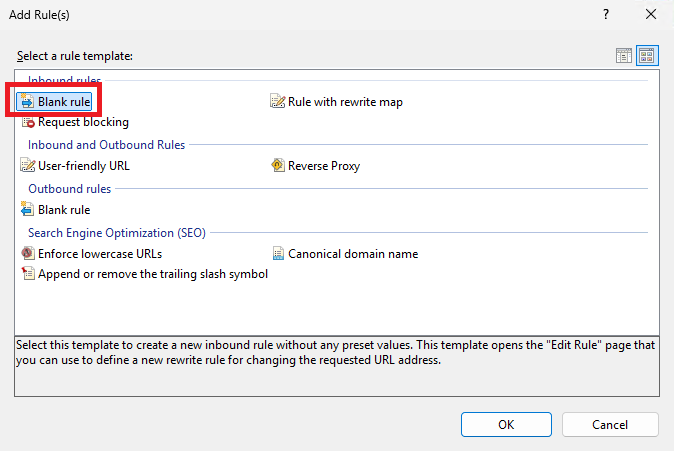
Task: Cancel the Add Rule(s) dialog
Action: 610,424
